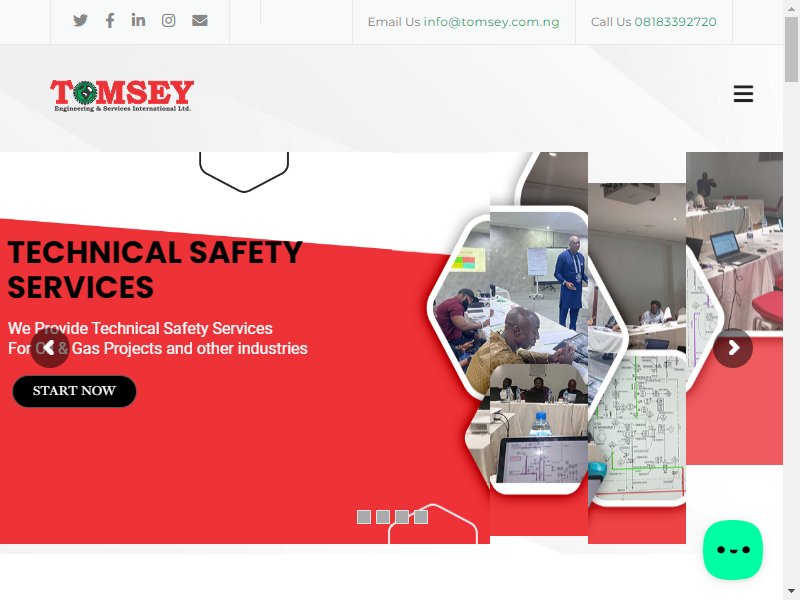Select the fourth slider pagination square

tap(421, 517)
